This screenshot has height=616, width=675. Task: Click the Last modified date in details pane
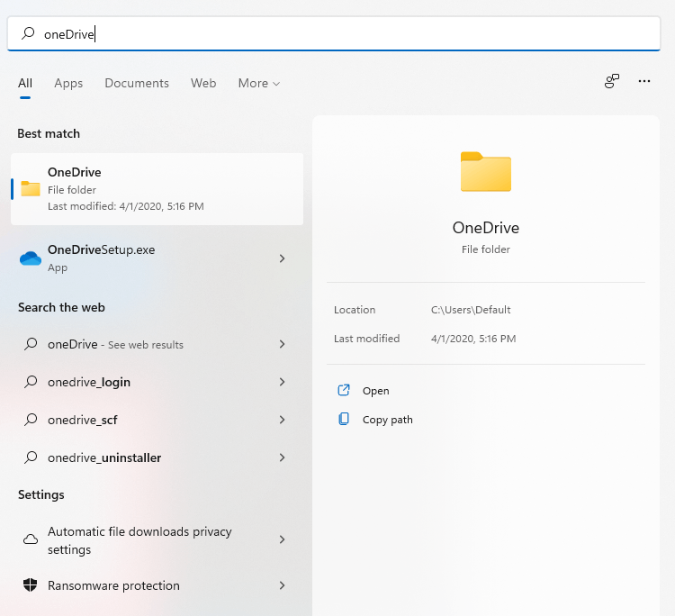[473, 339]
